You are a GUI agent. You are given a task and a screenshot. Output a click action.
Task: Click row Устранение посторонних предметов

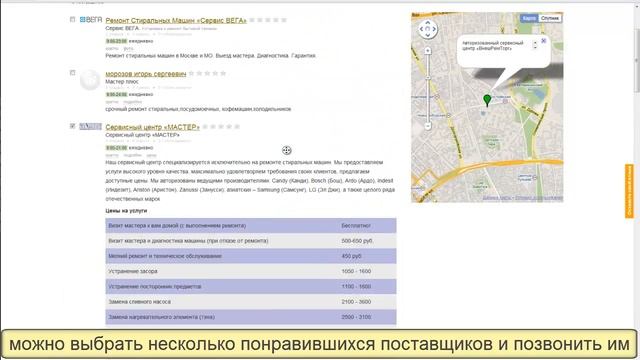(x=251, y=287)
